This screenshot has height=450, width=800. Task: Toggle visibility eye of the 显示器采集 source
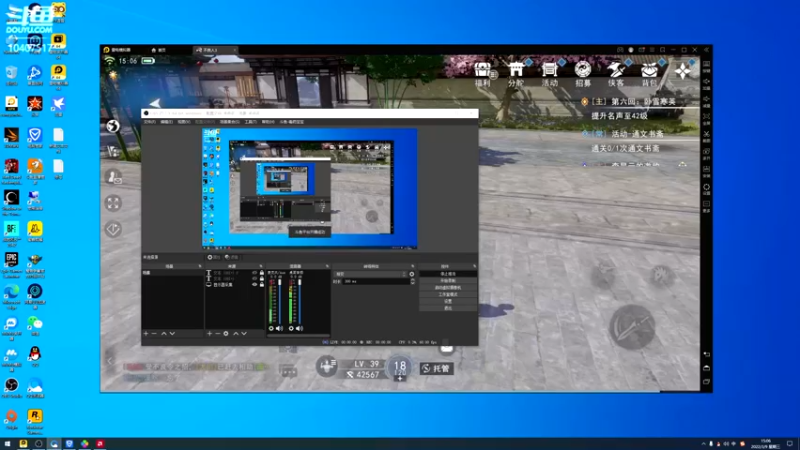tap(255, 285)
